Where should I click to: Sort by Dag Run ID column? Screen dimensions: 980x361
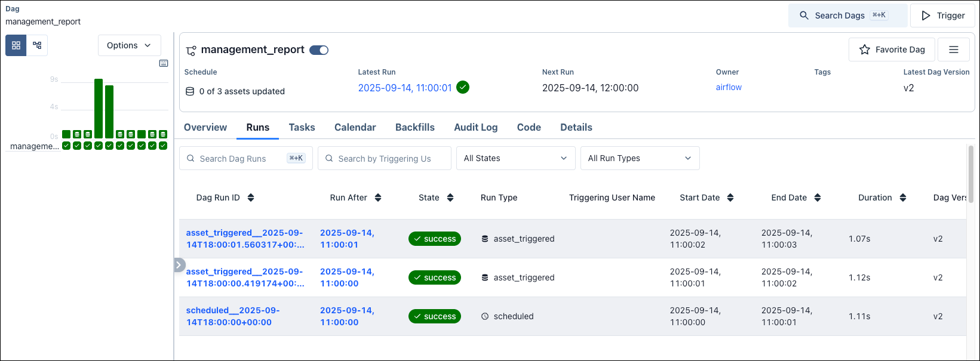[x=251, y=198]
